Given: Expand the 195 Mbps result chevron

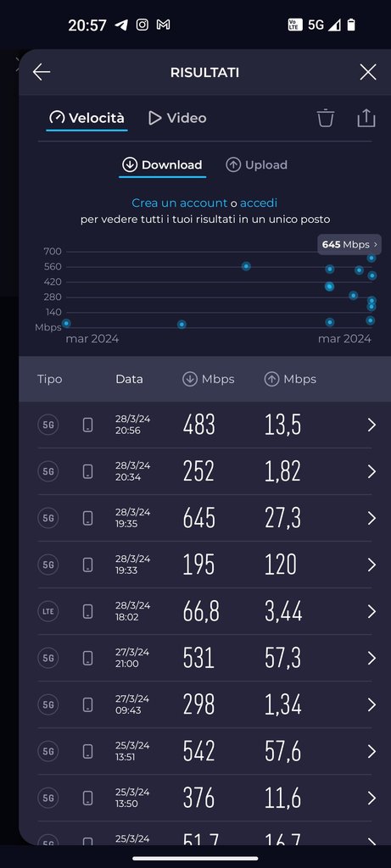Looking at the screenshot, I should [x=371, y=565].
